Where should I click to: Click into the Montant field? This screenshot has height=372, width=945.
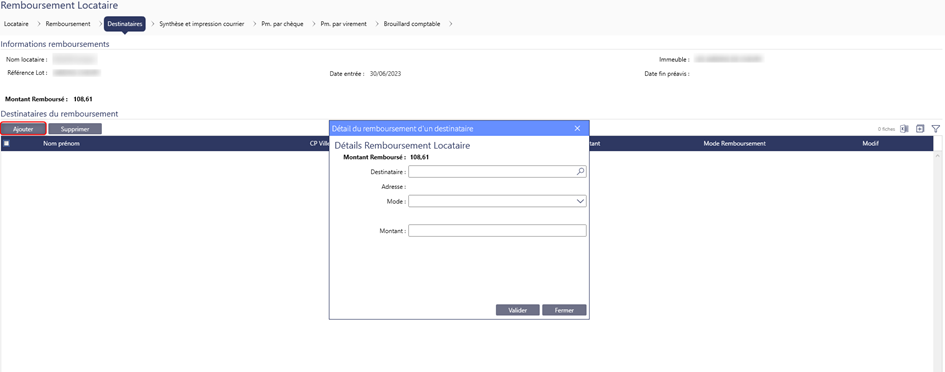click(x=497, y=231)
